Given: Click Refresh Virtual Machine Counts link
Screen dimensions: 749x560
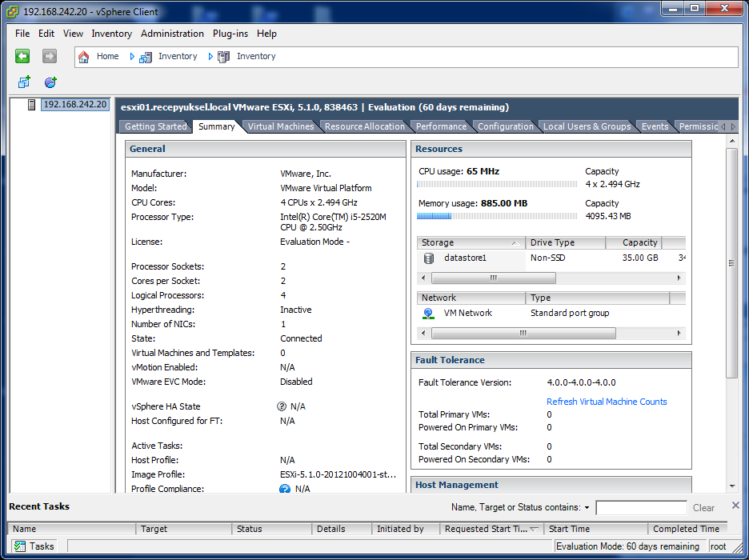Looking at the screenshot, I should coord(607,402).
